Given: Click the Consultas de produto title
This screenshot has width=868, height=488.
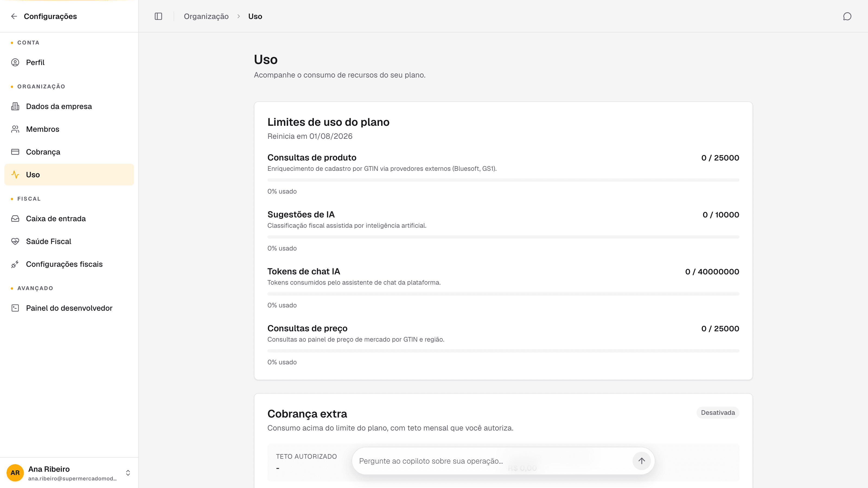Looking at the screenshot, I should (x=312, y=158).
